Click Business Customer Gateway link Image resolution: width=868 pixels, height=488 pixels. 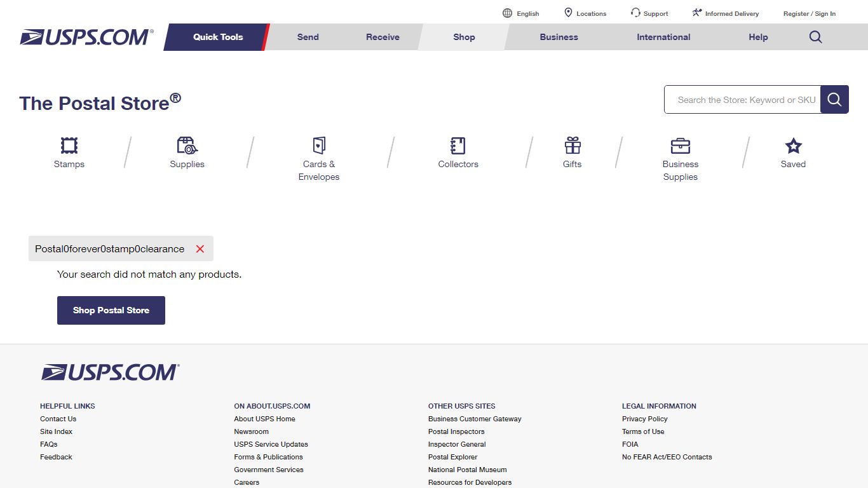[x=475, y=419]
